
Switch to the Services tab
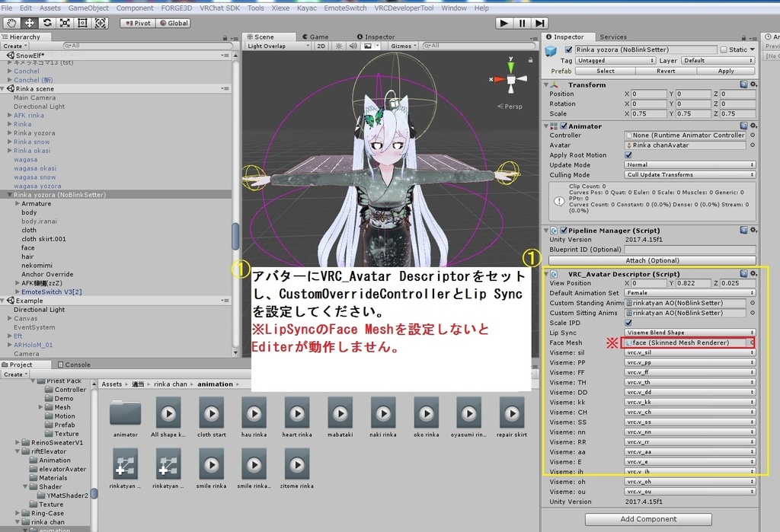point(613,37)
